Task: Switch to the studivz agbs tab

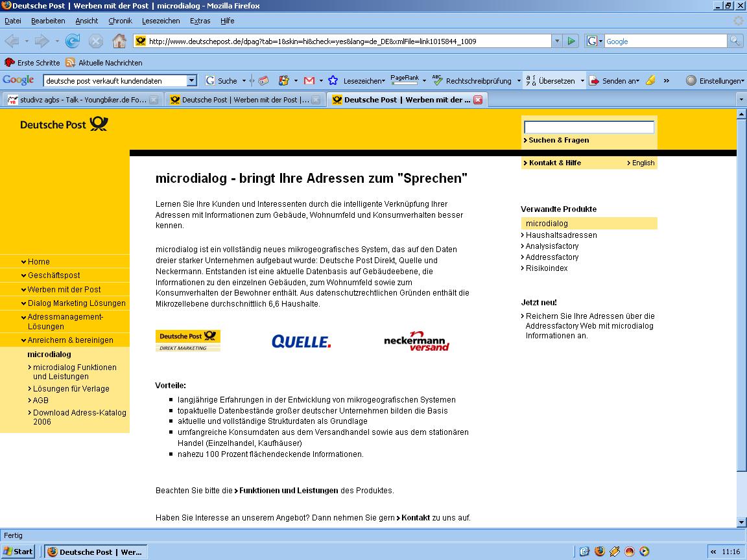Action: pos(77,100)
